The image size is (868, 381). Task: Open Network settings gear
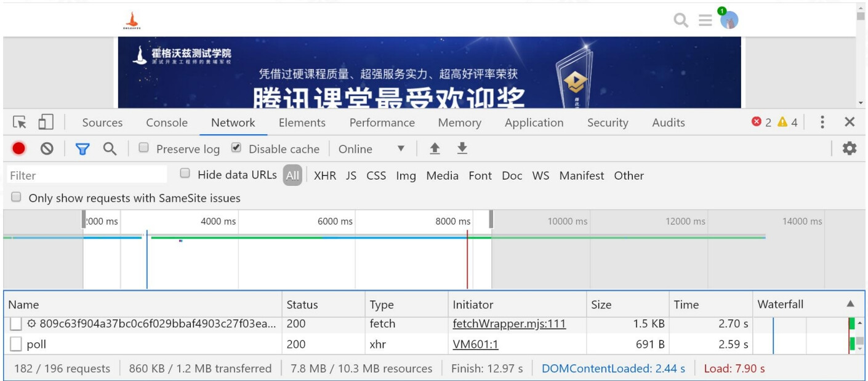[x=850, y=148]
